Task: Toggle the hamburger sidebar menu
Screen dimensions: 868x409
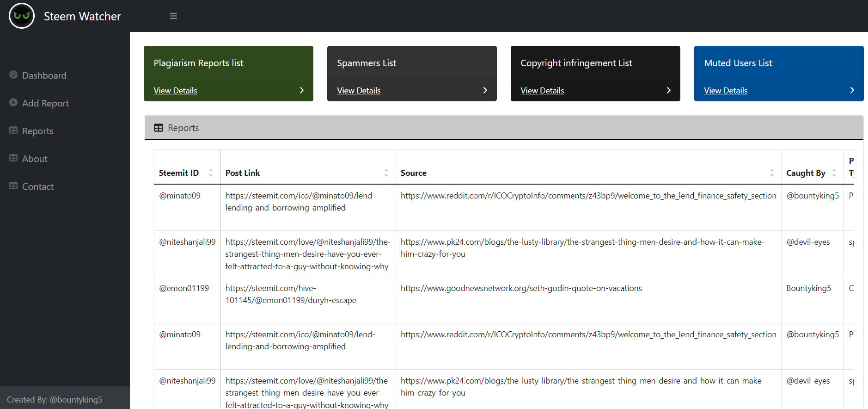Action: pos(173,16)
